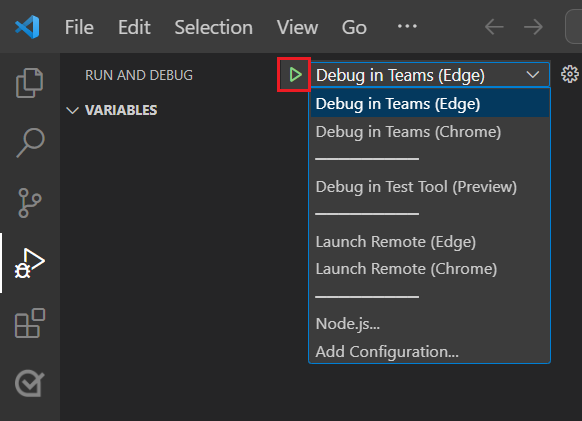Open the File menu
The image size is (582, 421).
[x=79, y=27]
